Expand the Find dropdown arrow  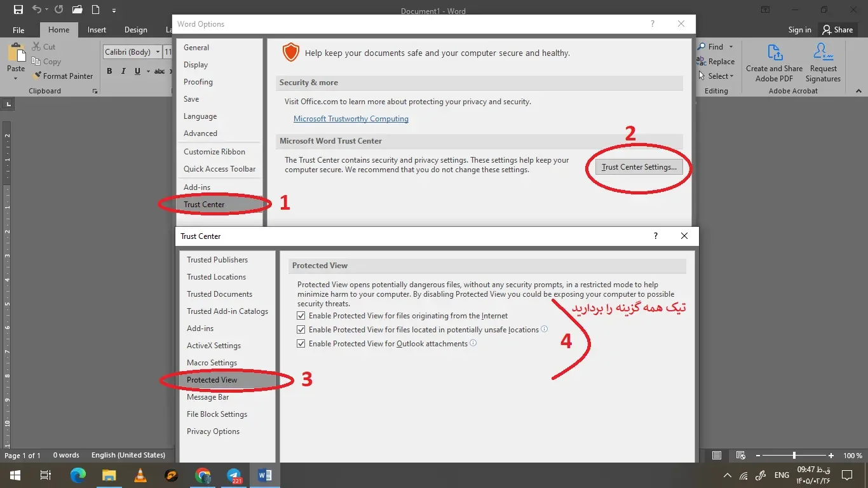point(731,46)
